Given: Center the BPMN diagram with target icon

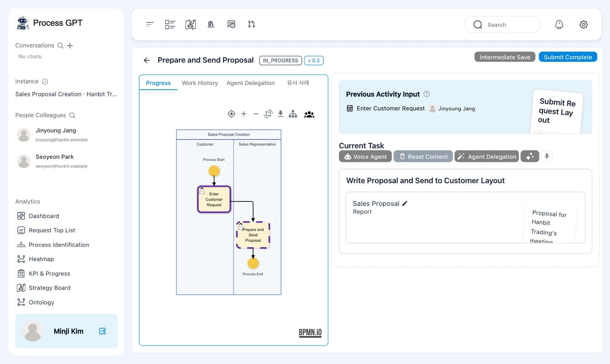Looking at the screenshot, I should pyautogui.click(x=231, y=114).
